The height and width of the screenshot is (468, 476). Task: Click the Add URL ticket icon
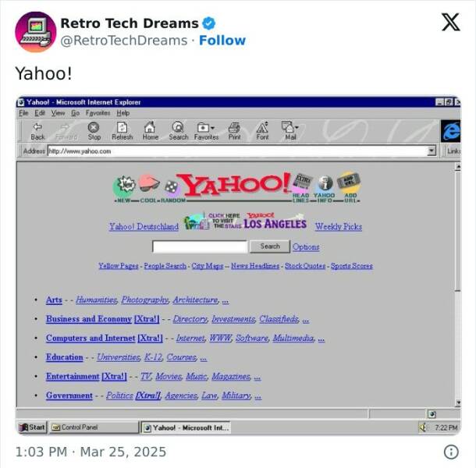349,182
